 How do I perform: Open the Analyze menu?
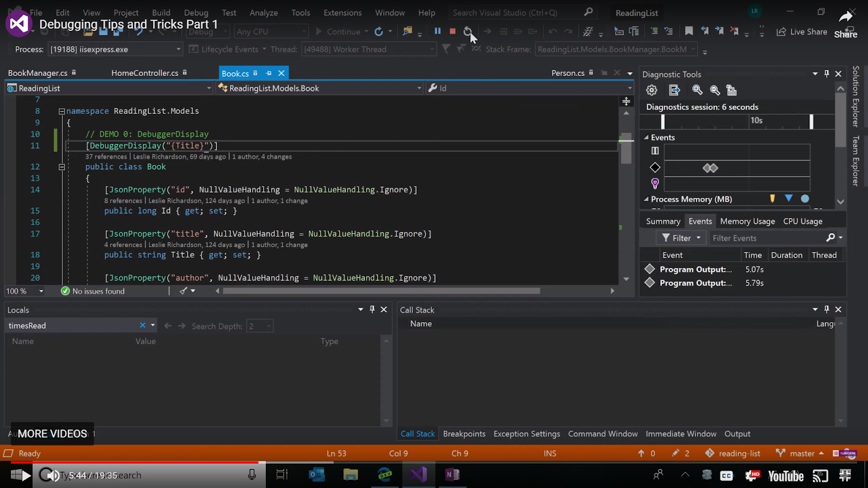264,12
